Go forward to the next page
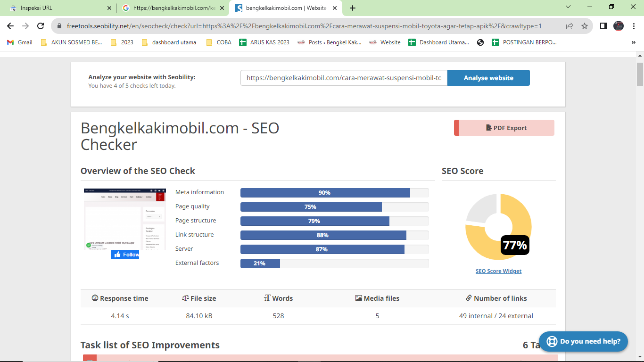 click(25, 26)
